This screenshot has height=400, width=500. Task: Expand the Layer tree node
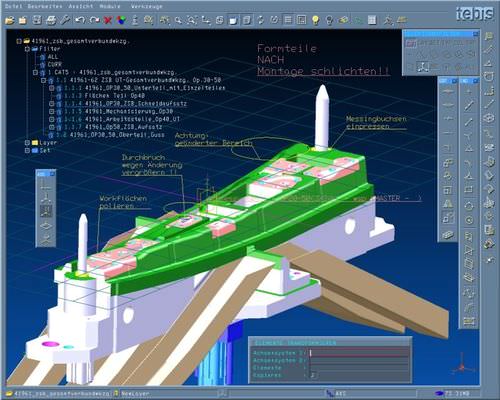(x=27, y=143)
